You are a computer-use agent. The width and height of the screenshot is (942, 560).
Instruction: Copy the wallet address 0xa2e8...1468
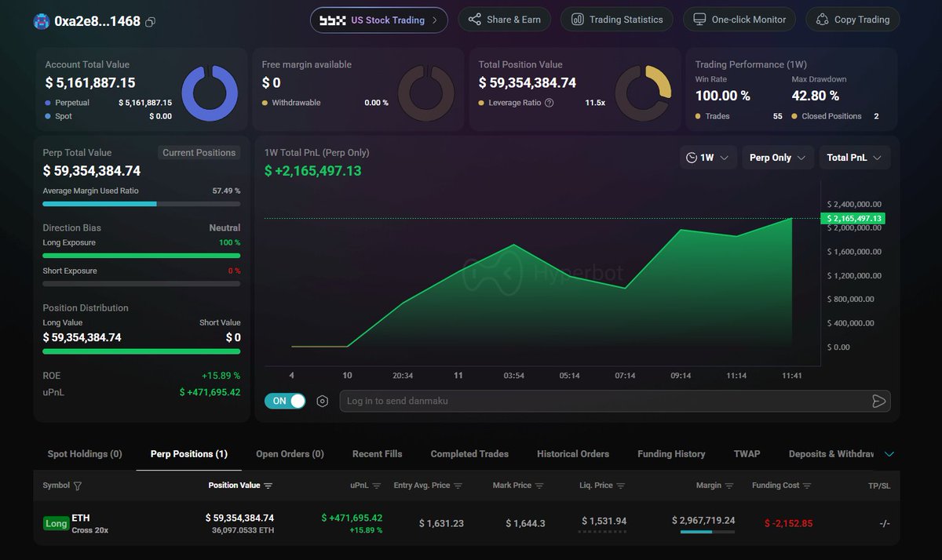pos(151,22)
